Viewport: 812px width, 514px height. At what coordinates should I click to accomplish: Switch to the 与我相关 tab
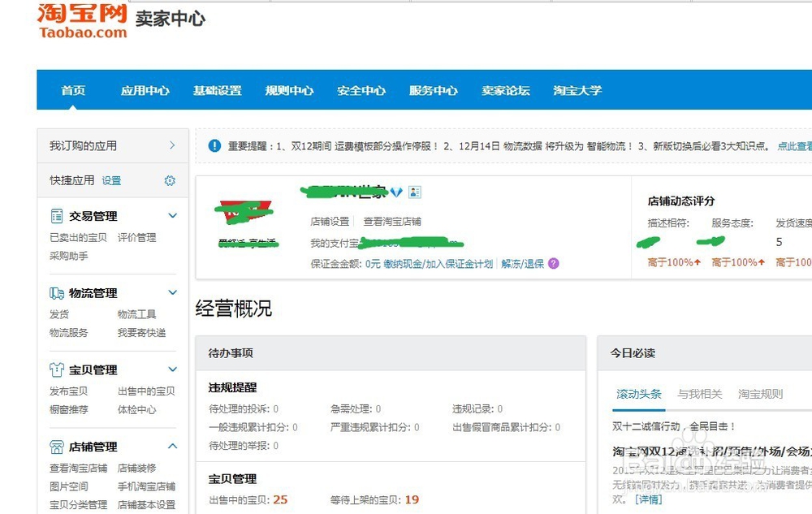coord(700,394)
